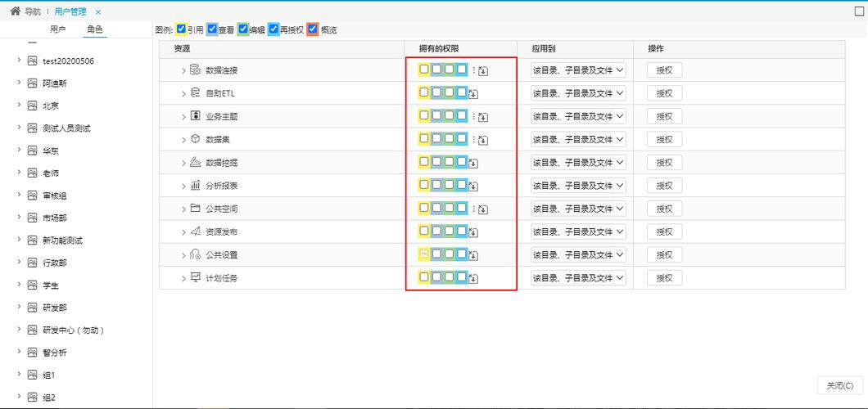Close the 用户管理 tab
868x409 pixels.
point(98,12)
